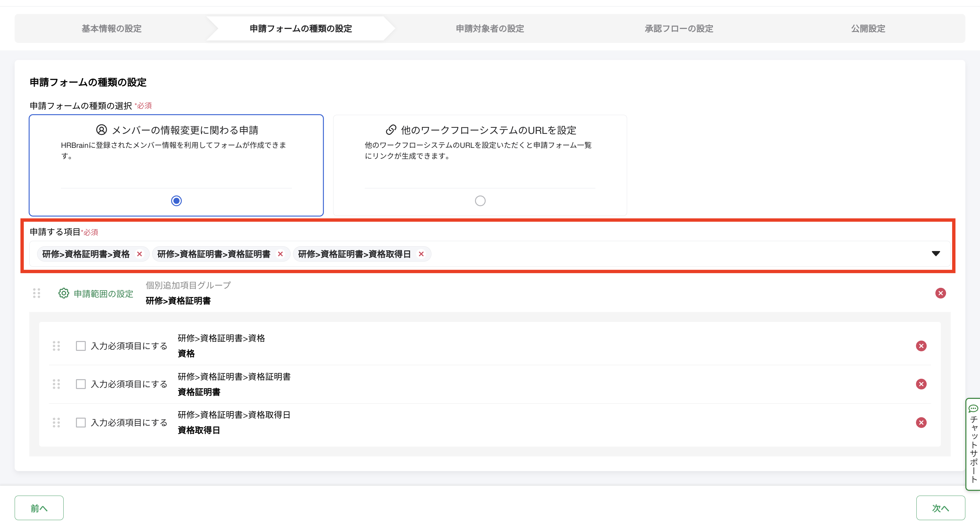Viewport: 980px width, 530px height.
Task: Open the チャットサポート side tab
Action: pyautogui.click(x=973, y=444)
